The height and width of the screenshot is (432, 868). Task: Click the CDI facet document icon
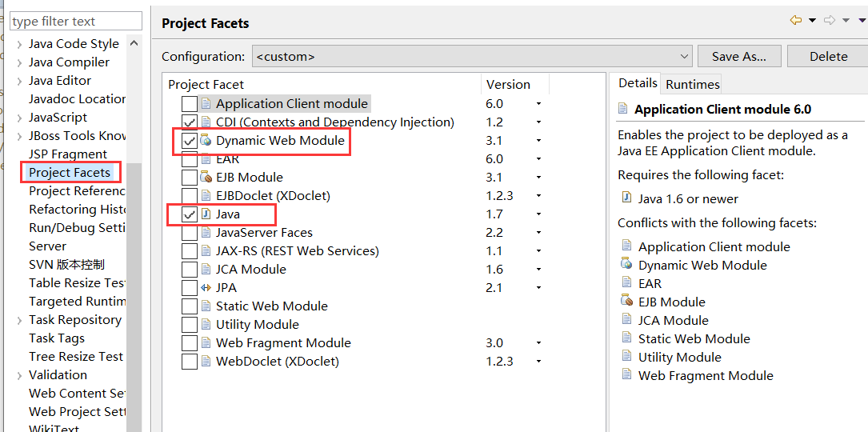point(206,122)
